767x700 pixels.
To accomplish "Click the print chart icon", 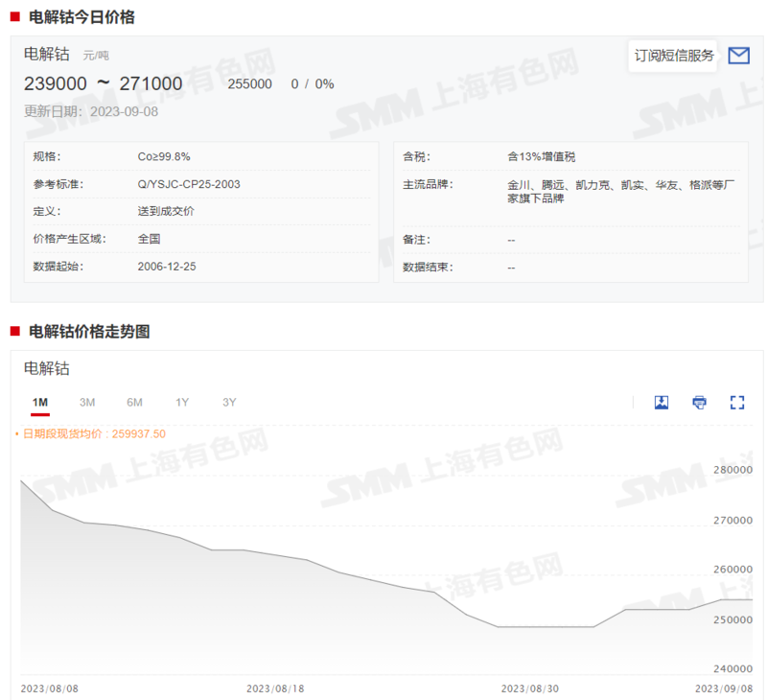I will click(x=699, y=402).
